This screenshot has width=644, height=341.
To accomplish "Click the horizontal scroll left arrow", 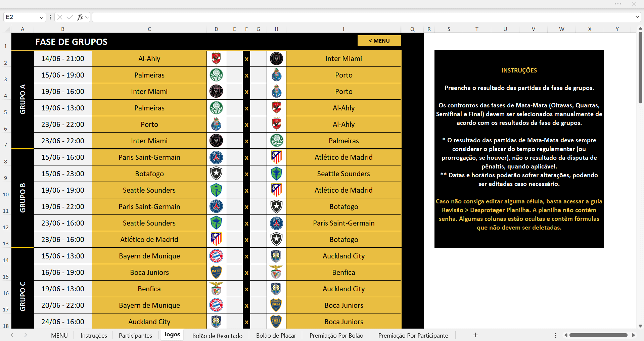I will pyautogui.click(x=566, y=335).
